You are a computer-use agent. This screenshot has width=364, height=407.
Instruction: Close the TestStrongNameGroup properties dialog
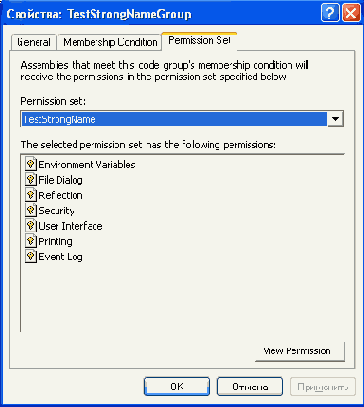pos(351,14)
